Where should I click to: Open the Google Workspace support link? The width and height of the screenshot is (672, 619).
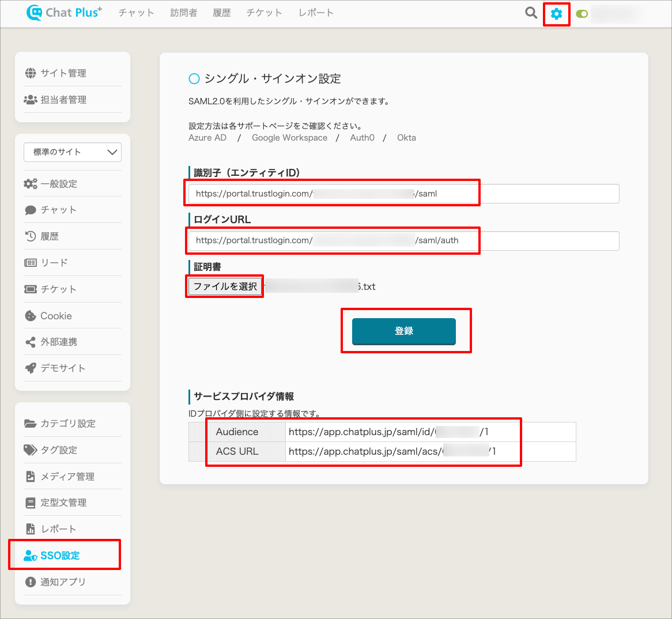[289, 138]
